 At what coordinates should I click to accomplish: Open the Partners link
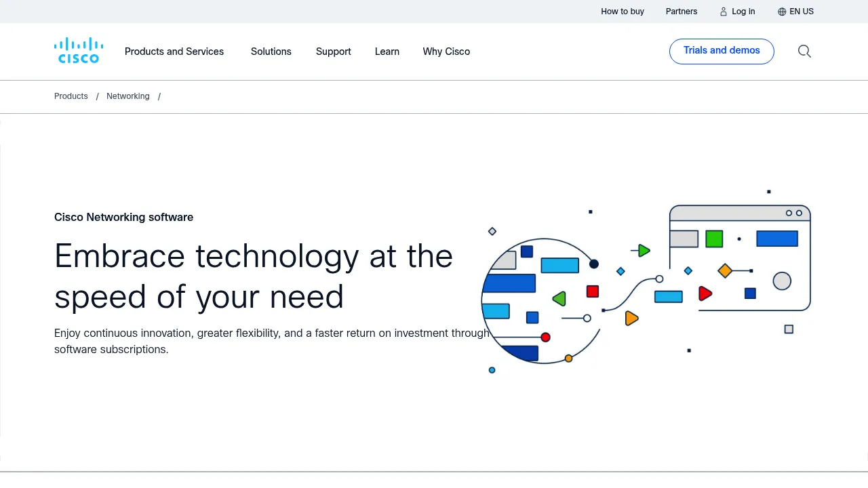pos(682,12)
